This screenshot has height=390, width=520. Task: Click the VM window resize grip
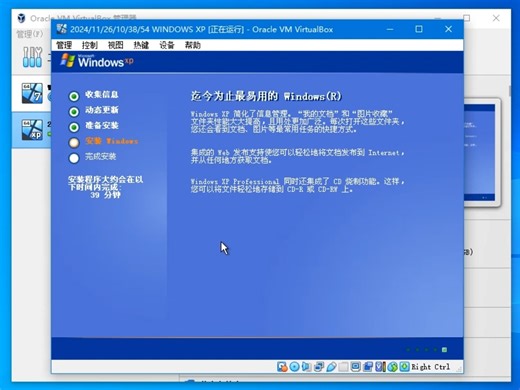tap(459, 369)
